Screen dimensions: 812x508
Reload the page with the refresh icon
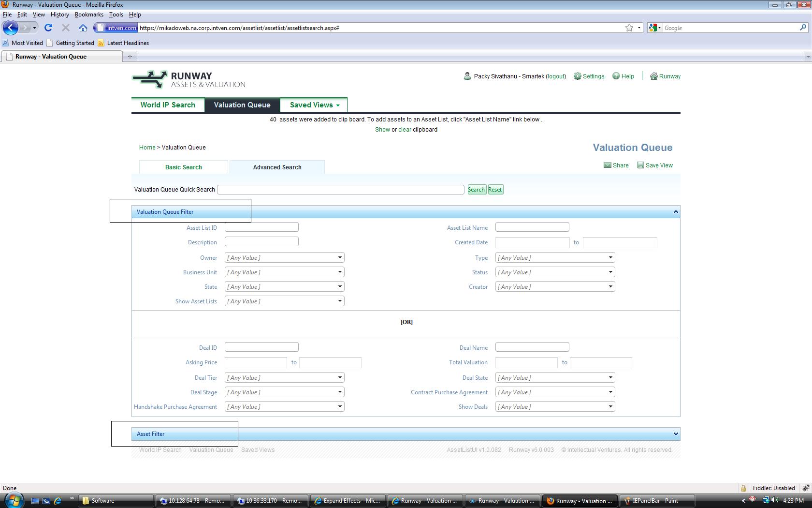[x=48, y=28]
